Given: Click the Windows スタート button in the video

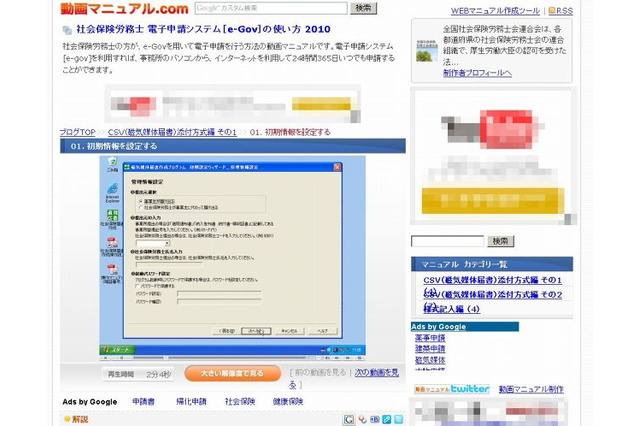Looking at the screenshot, I should pyautogui.click(x=117, y=350).
